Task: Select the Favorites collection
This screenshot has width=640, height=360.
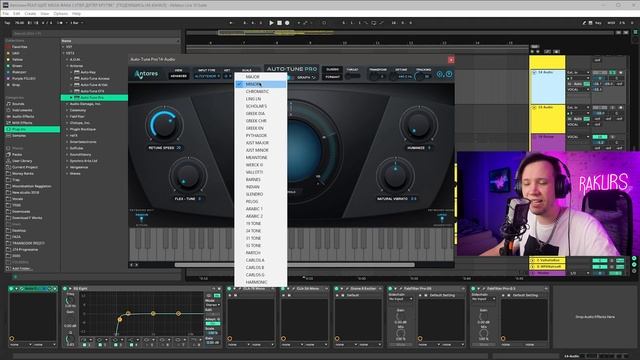Action: coord(32,47)
